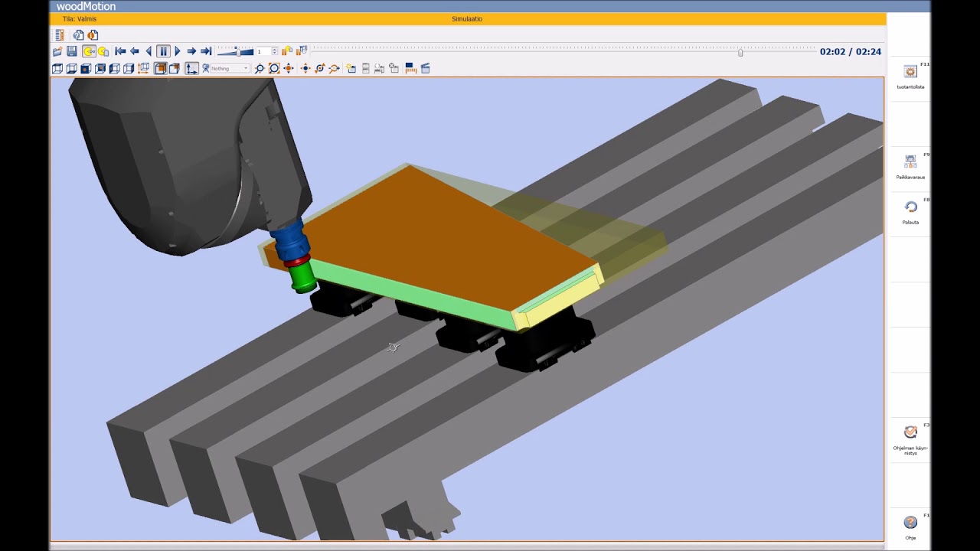Click the window with user icon

point(380,68)
